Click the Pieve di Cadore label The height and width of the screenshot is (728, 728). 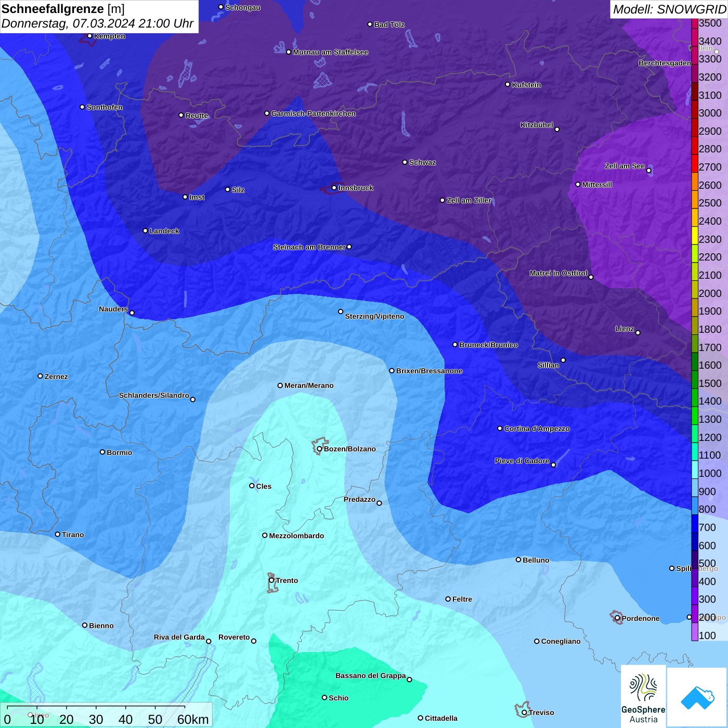pos(522,461)
